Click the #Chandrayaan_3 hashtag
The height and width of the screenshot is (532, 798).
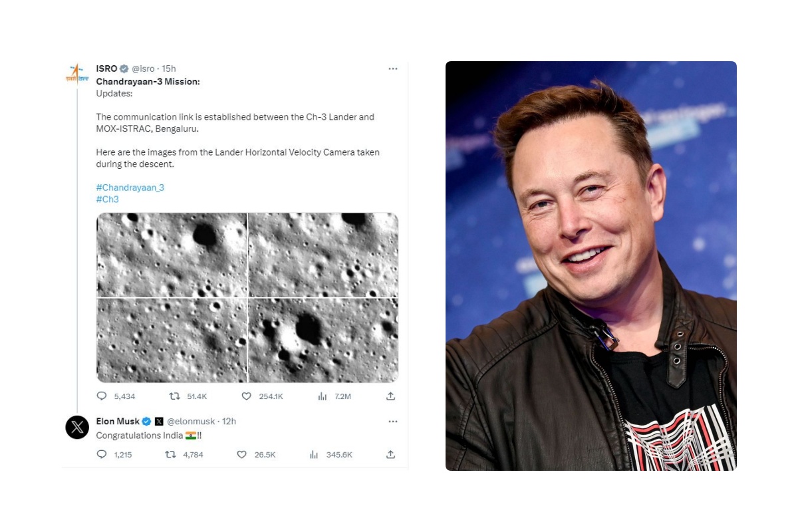(x=130, y=188)
